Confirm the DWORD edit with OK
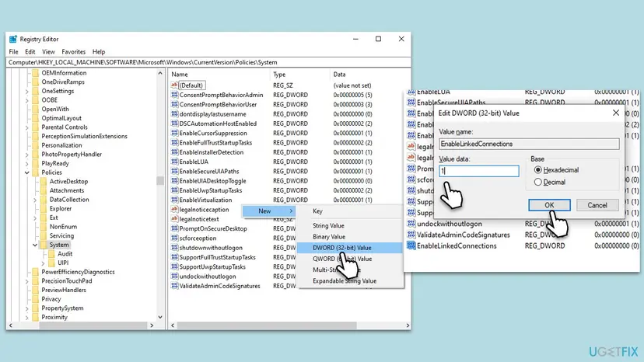644x362 pixels. (x=549, y=205)
